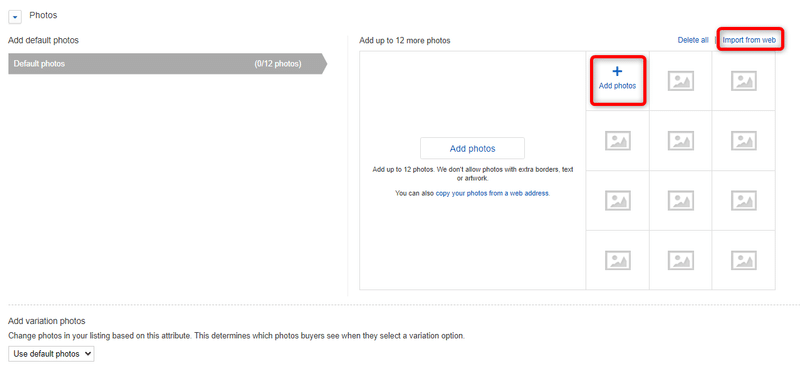Viewport: 800px width, 366px height.
Task: Select the top-right photo placeholder slot
Action: click(744, 81)
